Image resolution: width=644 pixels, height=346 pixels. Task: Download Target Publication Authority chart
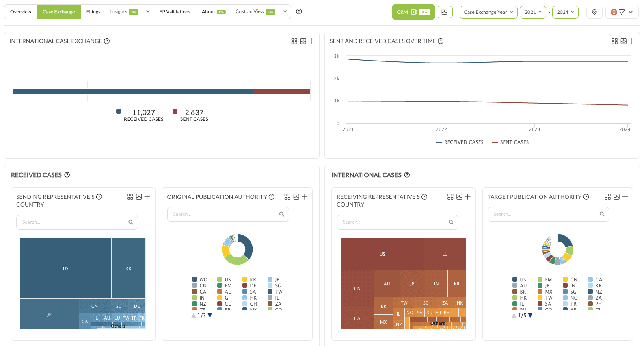coord(616,197)
